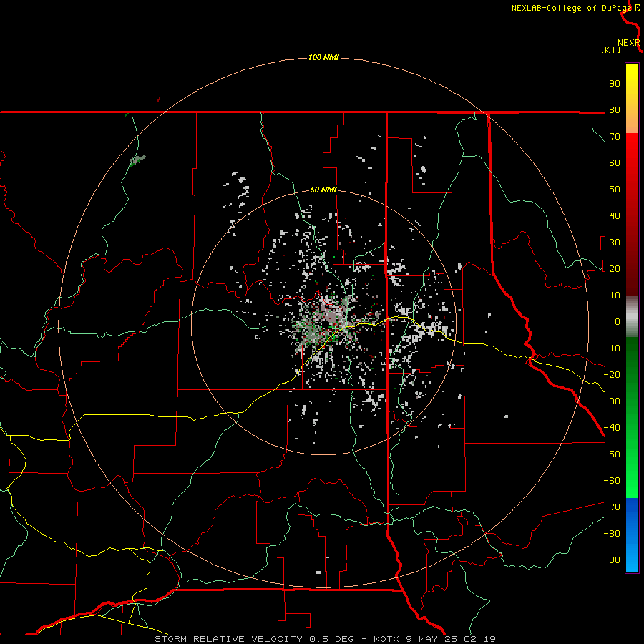Click the 50 NMI range ring label
644x644 pixels.
(x=323, y=190)
